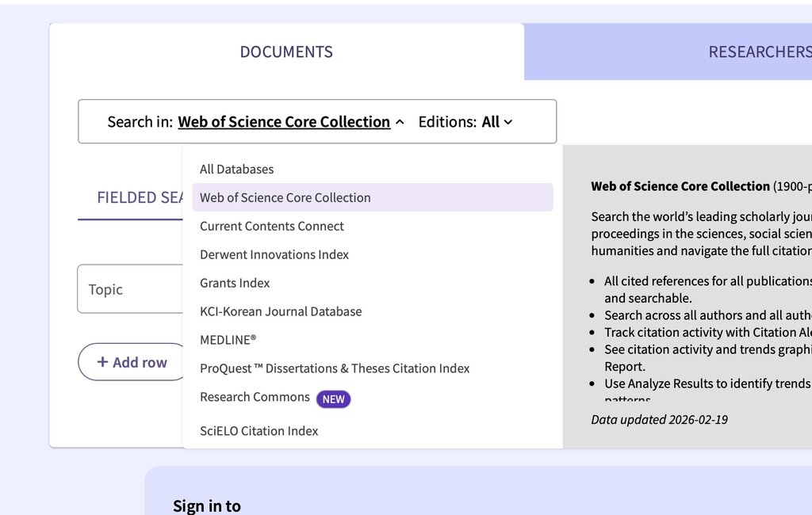The height and width of the screenshot is (515, 812).
Task: Open the Editions: All dropdown
Action: point(465,122)
